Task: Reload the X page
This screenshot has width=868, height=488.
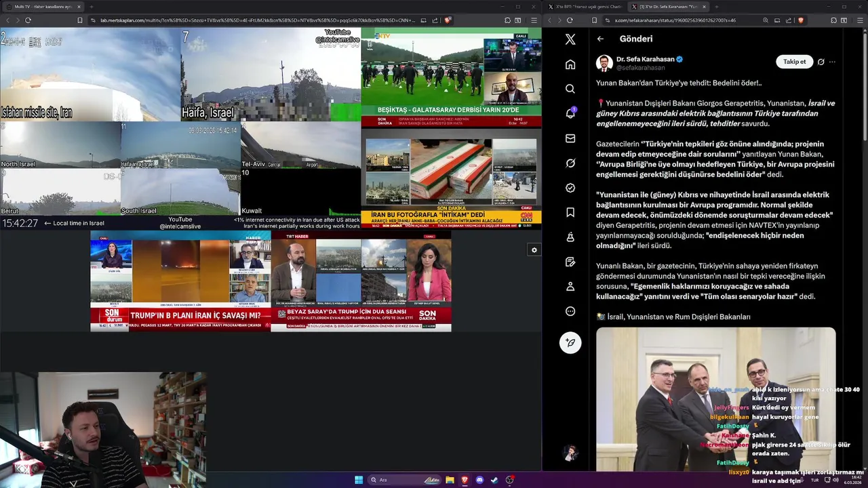Action: coord(570,20)
